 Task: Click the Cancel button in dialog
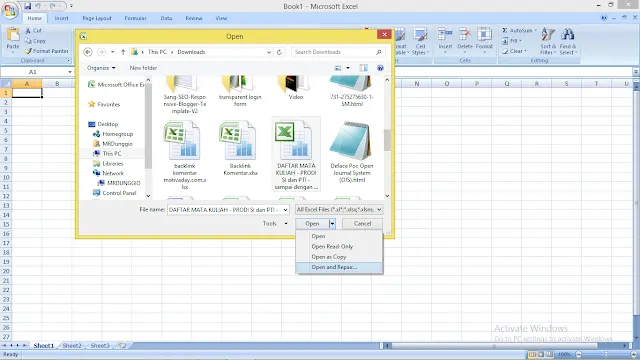click(362, 224)
